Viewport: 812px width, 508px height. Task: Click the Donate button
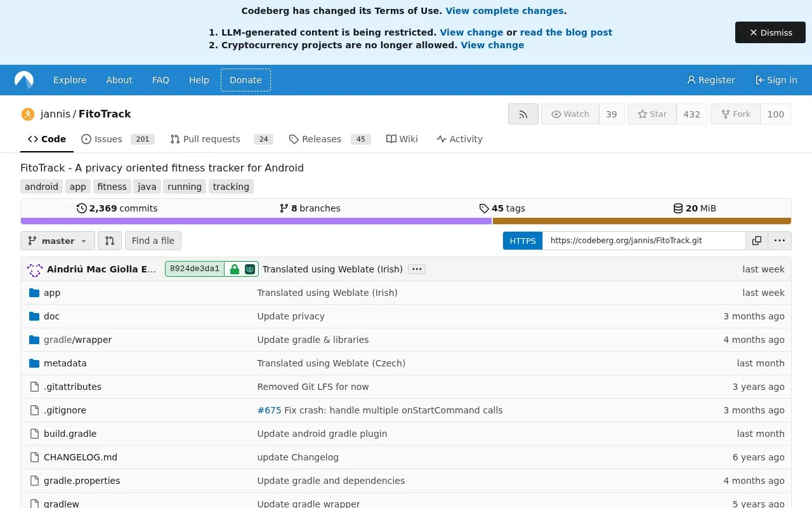click(x=246, y=80)
